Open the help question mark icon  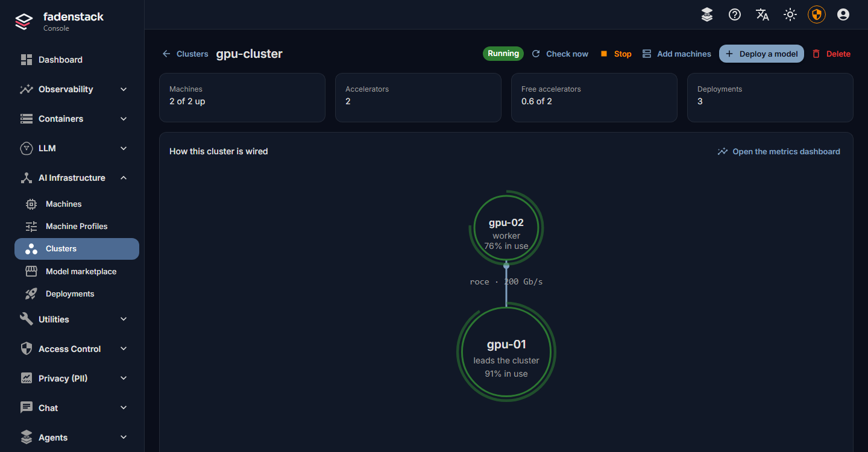[x=735, y=14]
